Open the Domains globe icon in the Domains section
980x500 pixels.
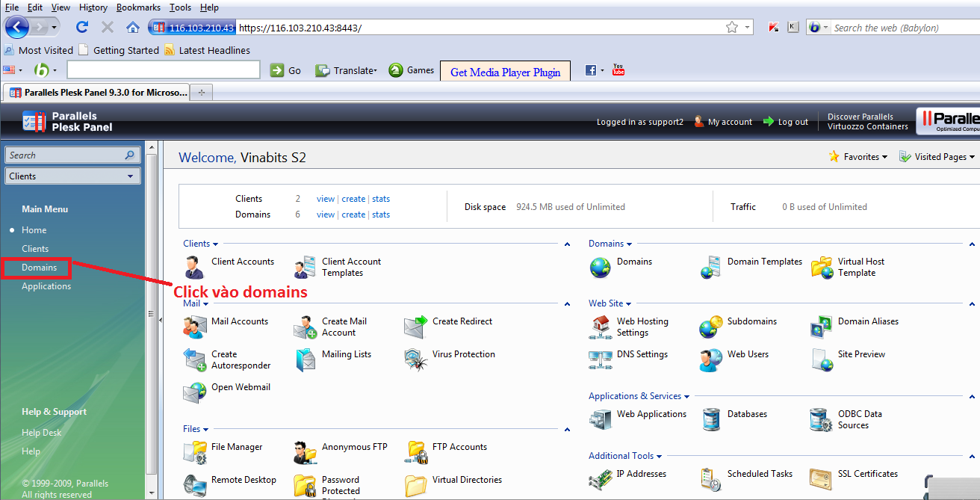pyautogui.click(x=600, y=268)
